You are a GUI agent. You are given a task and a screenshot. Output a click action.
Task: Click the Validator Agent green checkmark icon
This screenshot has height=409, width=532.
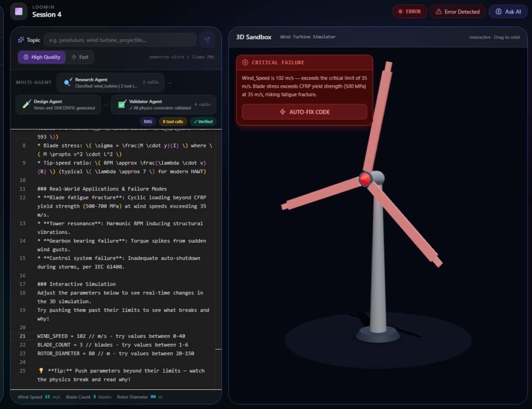point(122,104)
